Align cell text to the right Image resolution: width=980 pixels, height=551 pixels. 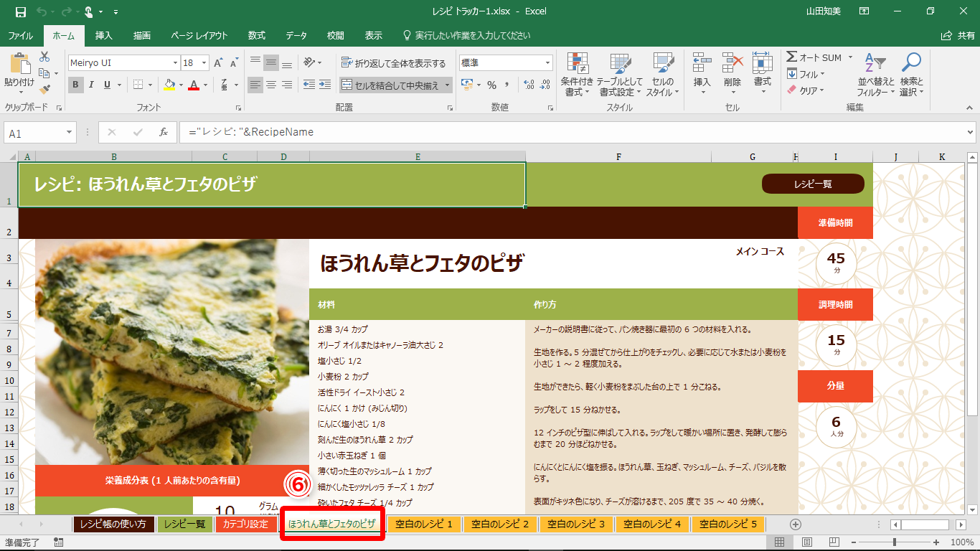pyautogui.click(x=287, y=85)
